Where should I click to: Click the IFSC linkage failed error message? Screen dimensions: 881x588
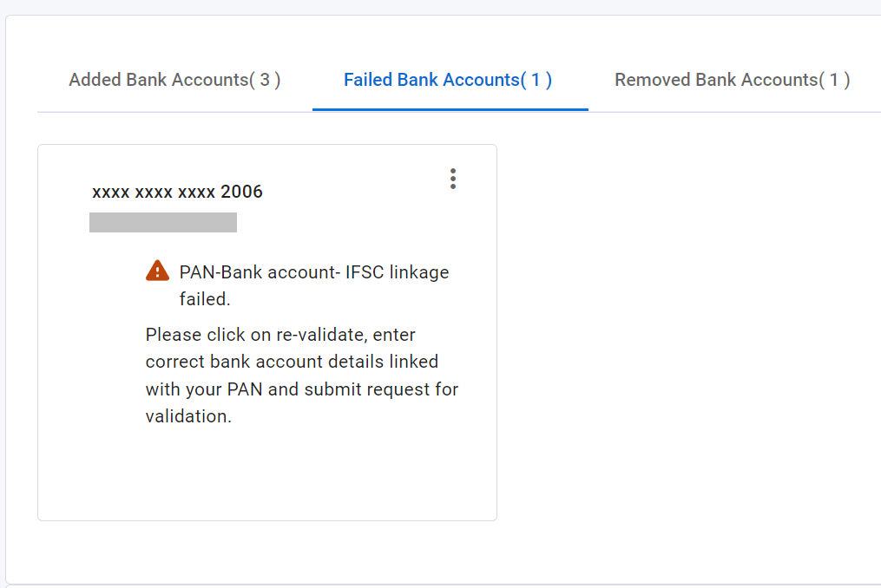(x=314, y=285)
